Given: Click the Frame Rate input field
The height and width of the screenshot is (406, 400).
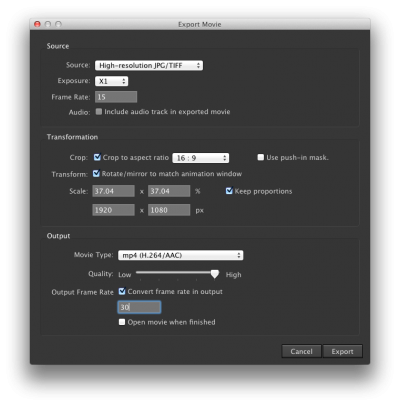Looking at the screenshot, I should click(116, 97).
